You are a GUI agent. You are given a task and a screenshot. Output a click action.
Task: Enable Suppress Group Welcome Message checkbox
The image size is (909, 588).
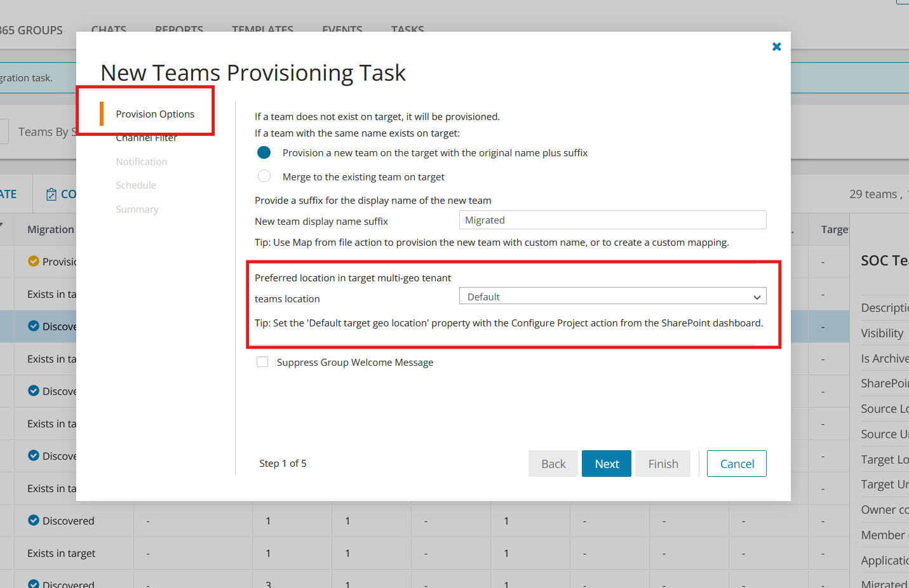click(262, 362)
